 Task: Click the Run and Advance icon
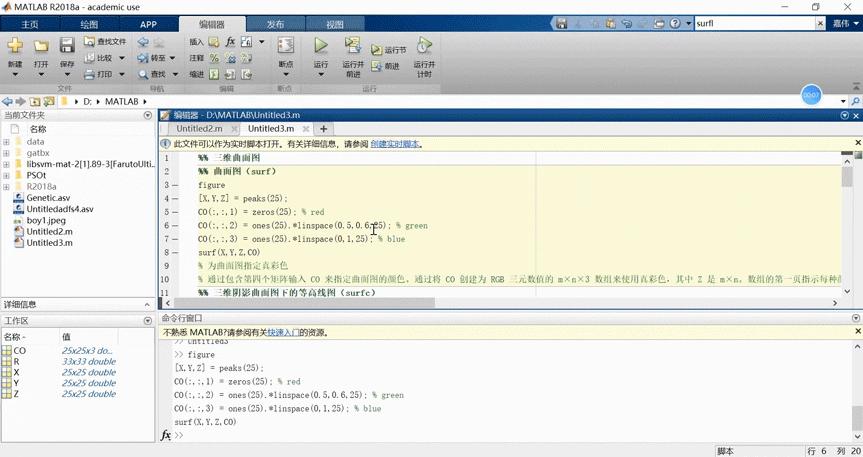pos(353,46)
